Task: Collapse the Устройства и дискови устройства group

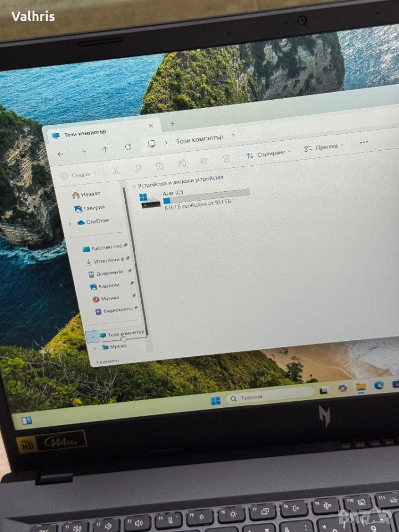Action: (x=134, y=186)
